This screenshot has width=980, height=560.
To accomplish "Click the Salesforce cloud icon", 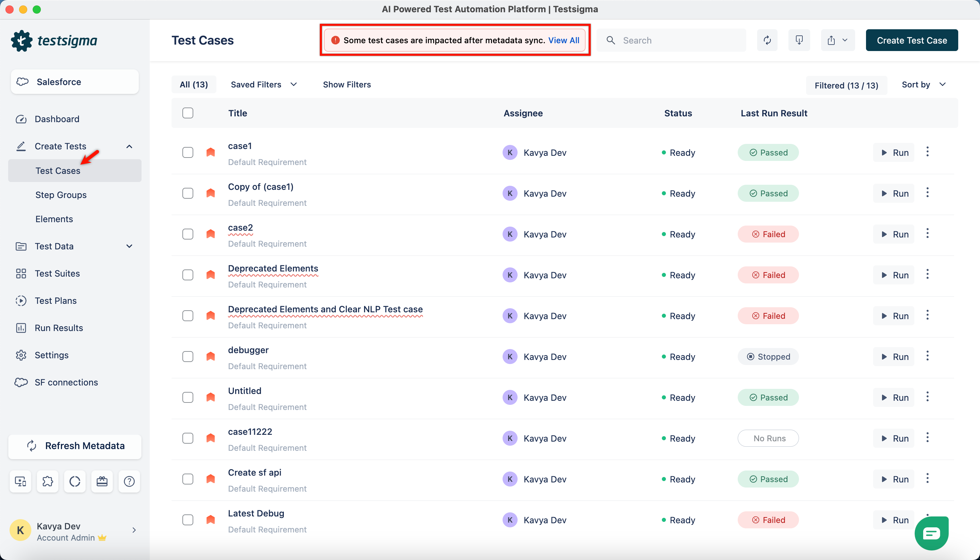I will click(x=23, y=82).
